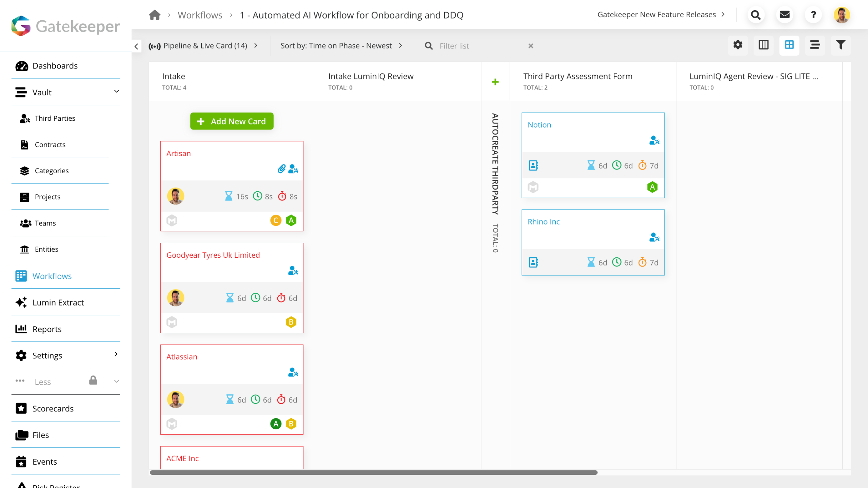This screenshot has width=868, height=488.
Task: Open the mail inbox icon
Action: (785, 15)
